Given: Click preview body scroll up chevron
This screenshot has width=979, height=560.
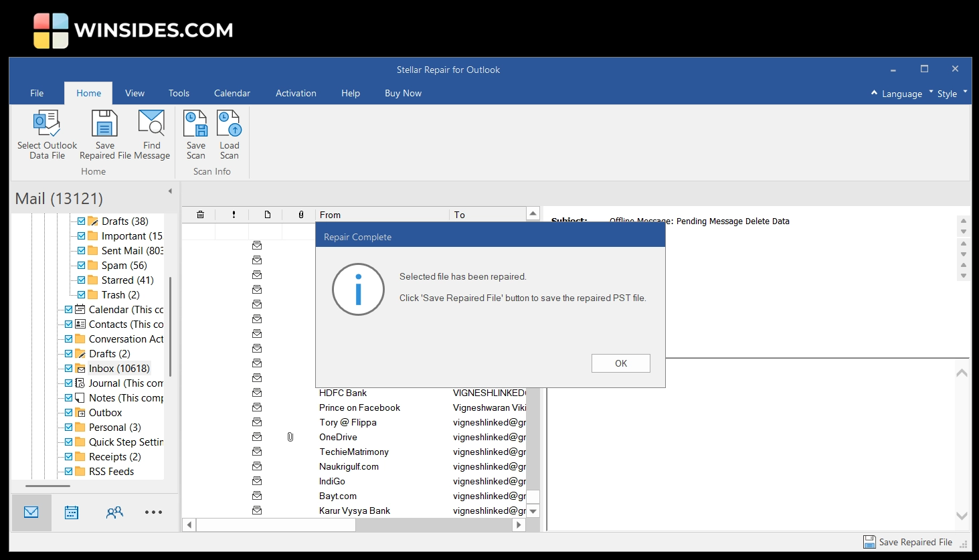Looking at the screenshot, I should [962, 373].
